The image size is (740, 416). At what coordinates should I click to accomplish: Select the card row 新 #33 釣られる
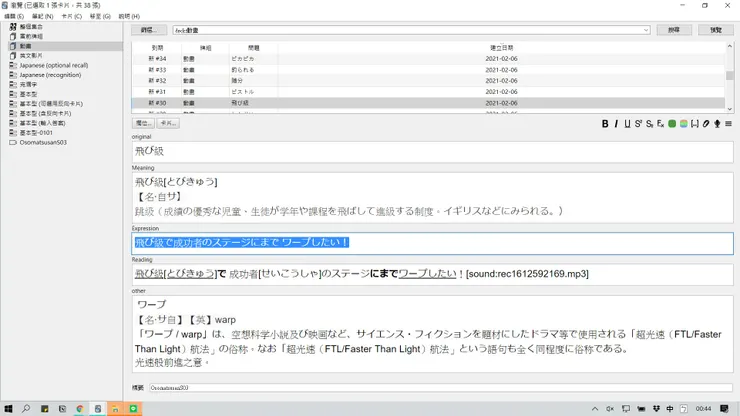429,69
